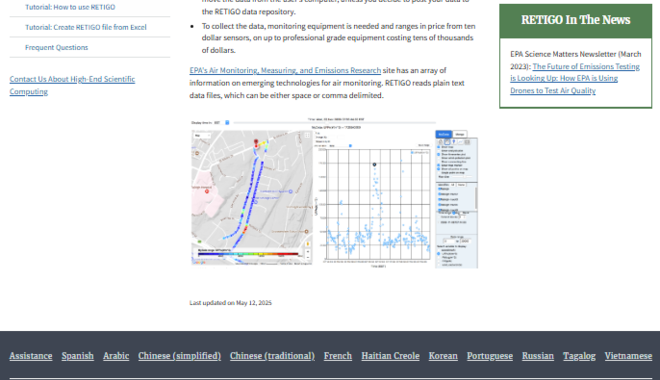Switch language to Spanish in footer
Image resolution: width=660 pixels, height=380 pixels.
[77, 356]
